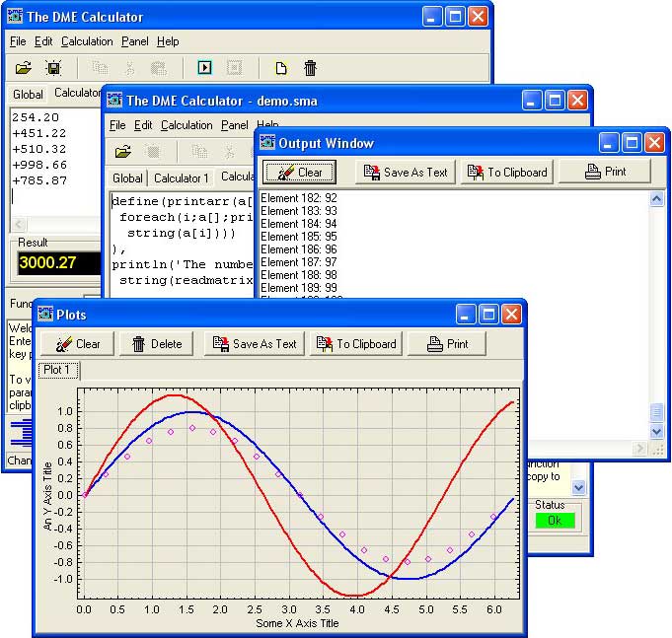
Task: Click trash delete icon in back calculator toolbar
Action: (310, 68)
